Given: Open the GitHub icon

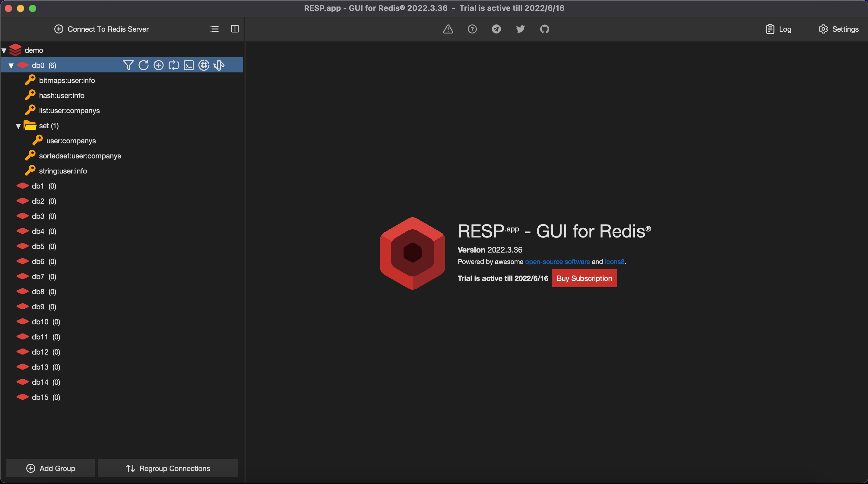Looking at the screenshot, I should tap(544, 29).
